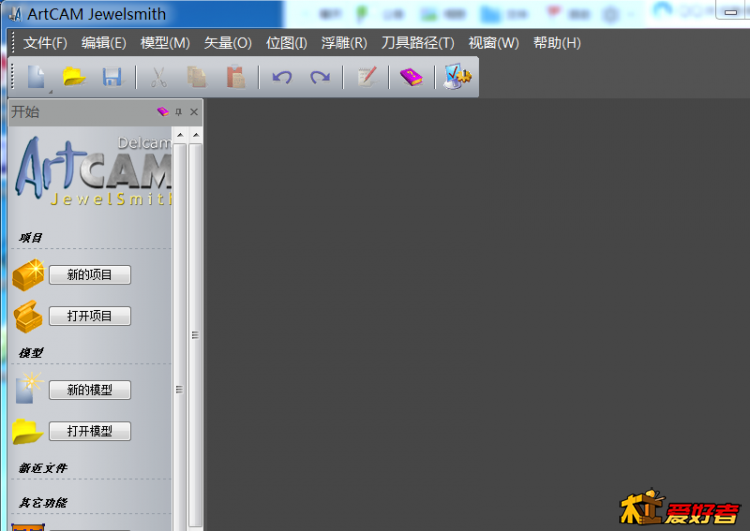
Task: Open a file via yellow folder toolbar icon
Action: (x=74, y=77)
